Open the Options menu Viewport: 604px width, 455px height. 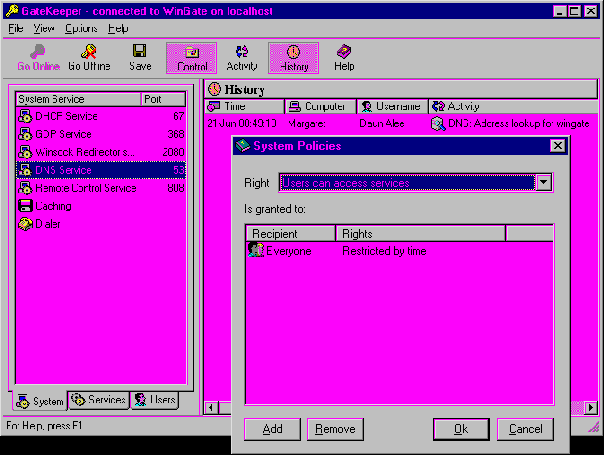[x=81, y=29]
